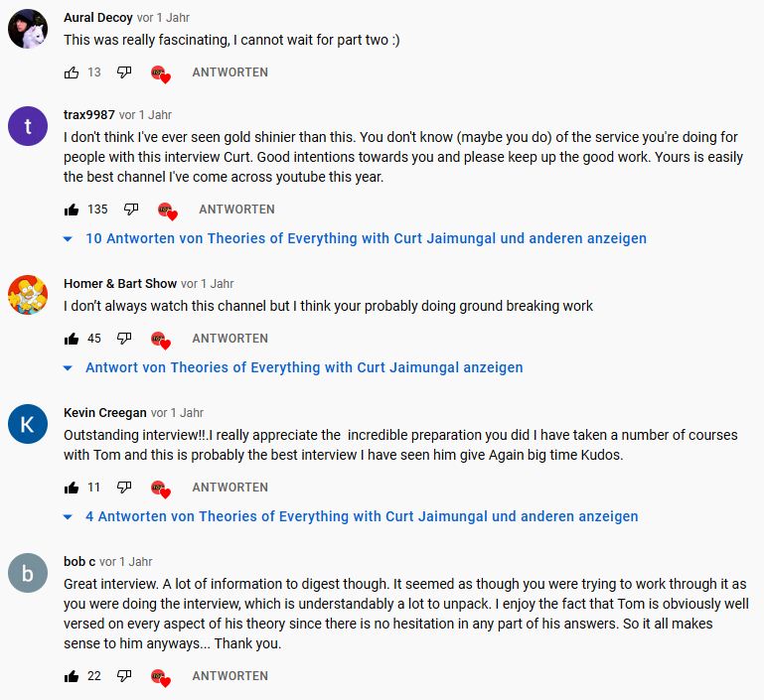The image size is (764, 700).
Task: Dislike Kevin Creegan's comment
Action: pos(124,488)
